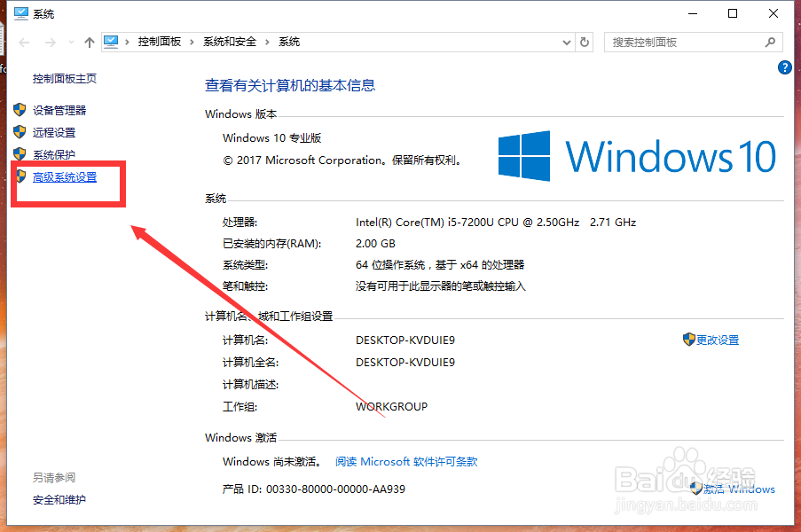Open 远程设置 link
The image size is (801, 532).
point(53,133)
